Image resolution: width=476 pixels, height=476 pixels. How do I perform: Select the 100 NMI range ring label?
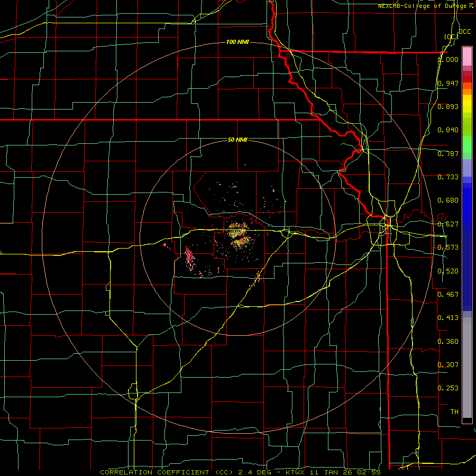237,42
